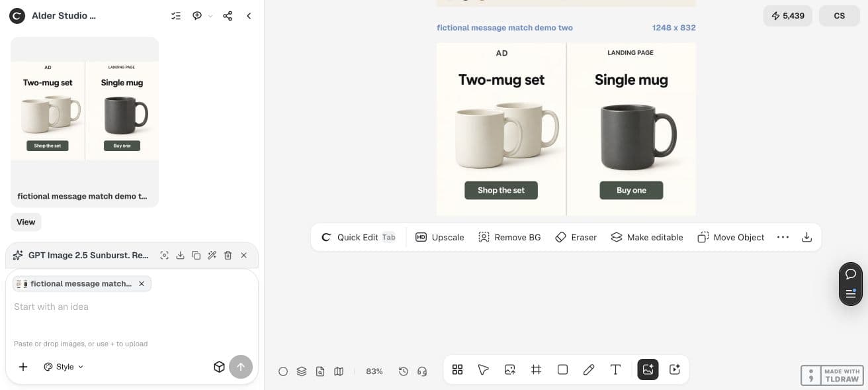Open the four-squares apps grid tool
Viewport: 868px width, 390px height.
457,369
